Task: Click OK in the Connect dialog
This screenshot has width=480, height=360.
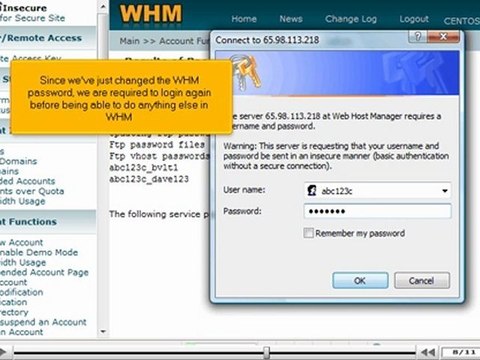Action: (360, 280)
